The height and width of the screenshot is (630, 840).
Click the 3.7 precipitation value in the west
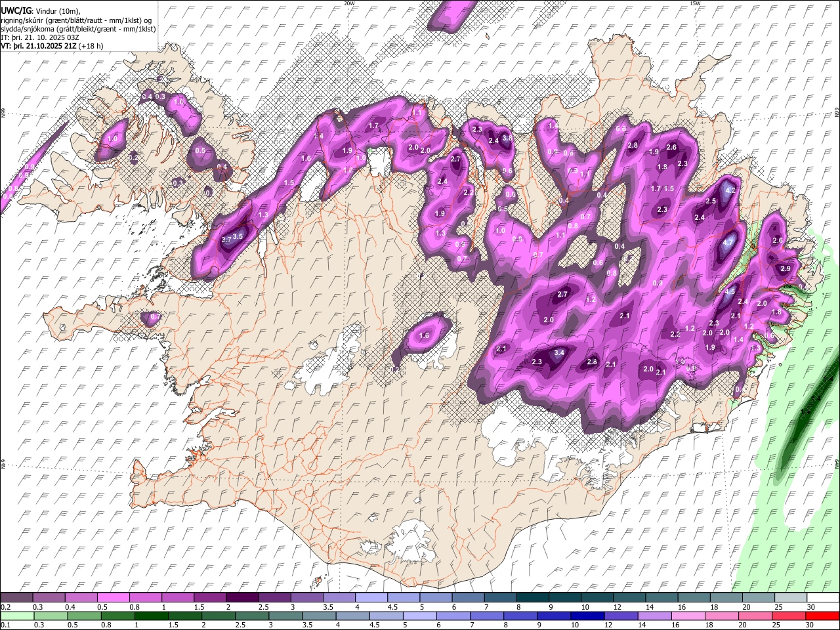coord(226,240)
